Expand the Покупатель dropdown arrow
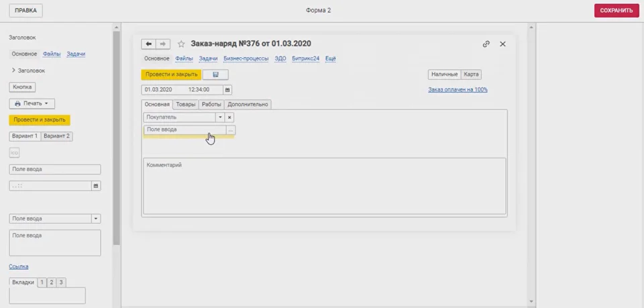 220,117
